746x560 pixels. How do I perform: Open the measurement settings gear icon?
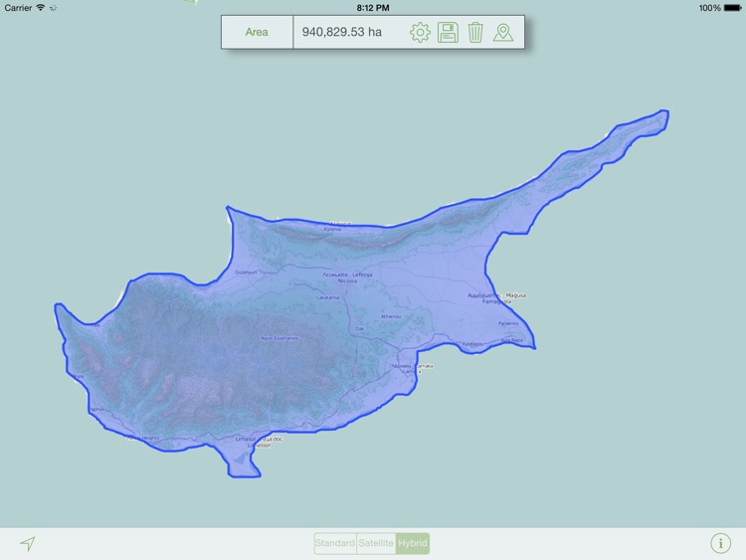click(420, 33)
